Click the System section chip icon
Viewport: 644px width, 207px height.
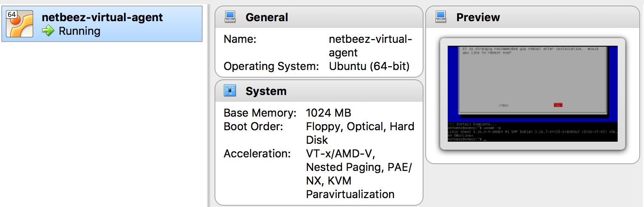pos(230,91)
